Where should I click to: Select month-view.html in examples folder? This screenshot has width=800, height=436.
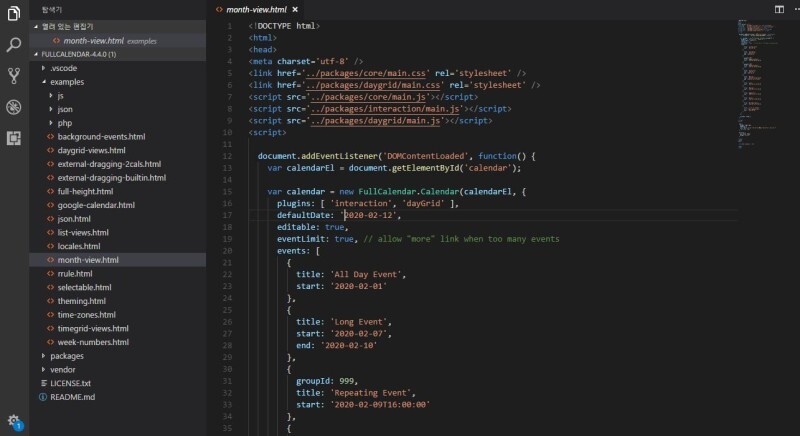click(x=118, y=260)
